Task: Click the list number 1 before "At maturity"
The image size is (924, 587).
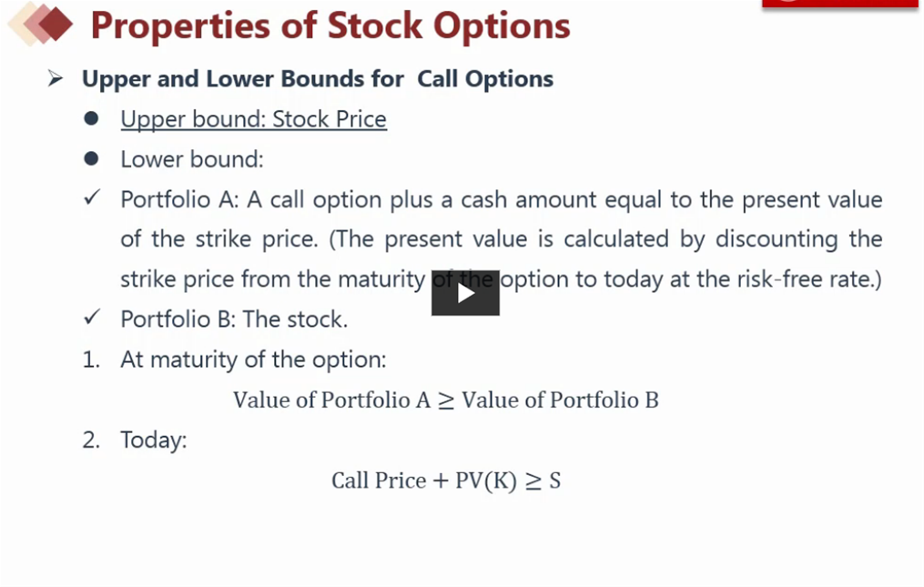Action: click(x=91, y=359)
